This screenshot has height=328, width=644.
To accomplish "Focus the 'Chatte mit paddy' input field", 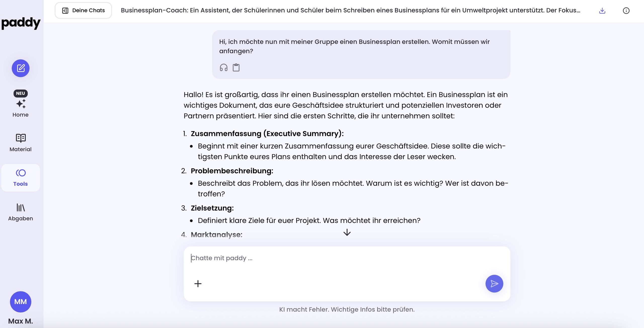I will (327, 258).
